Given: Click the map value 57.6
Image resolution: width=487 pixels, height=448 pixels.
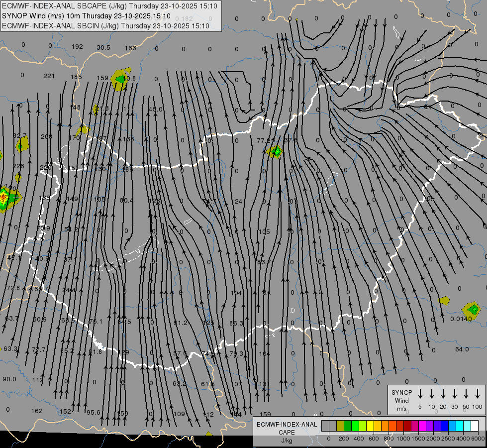Looking at the screenshot, I should click(x=180, y=353).
